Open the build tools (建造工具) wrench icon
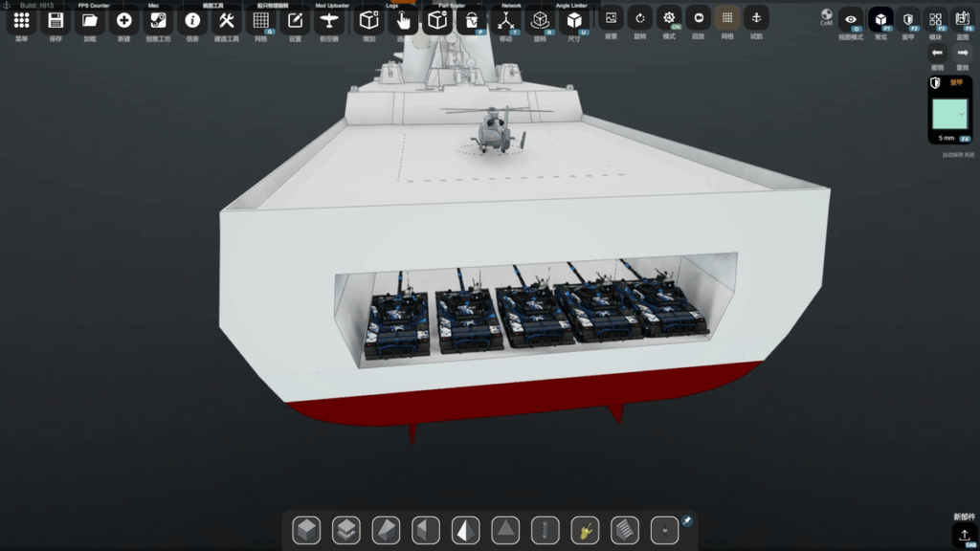980x551 pixels. click(x=227, y=20)
